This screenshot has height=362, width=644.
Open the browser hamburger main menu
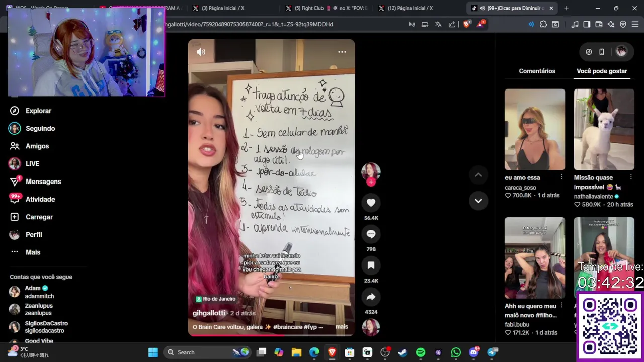coord(635,24)
